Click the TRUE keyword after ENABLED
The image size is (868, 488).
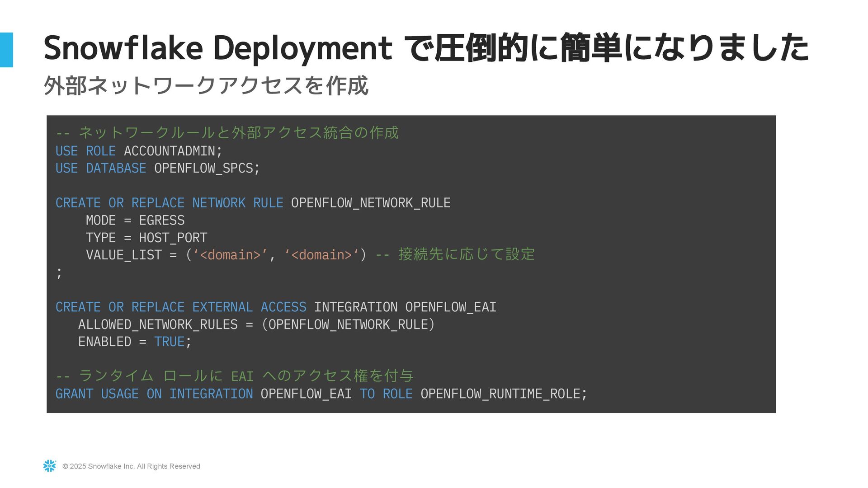coord(169,342)
